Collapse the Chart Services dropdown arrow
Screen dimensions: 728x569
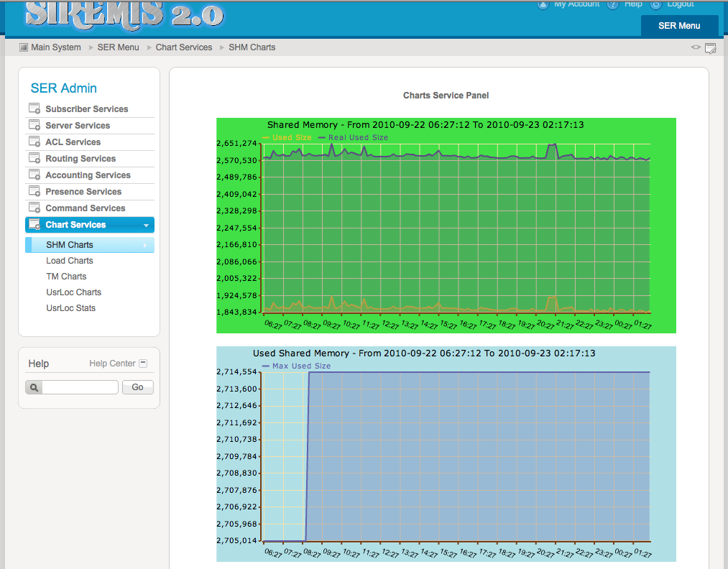click(x=146, y=226)
